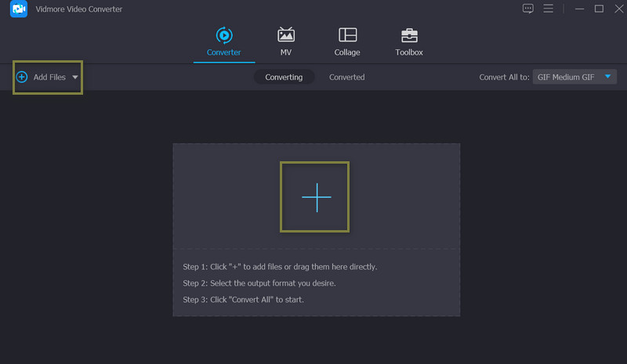Viewport: 627px width, 364px height.
Task: Click the Step 1 instruction text
Action: pyautogui.click(x=280, y=267)
